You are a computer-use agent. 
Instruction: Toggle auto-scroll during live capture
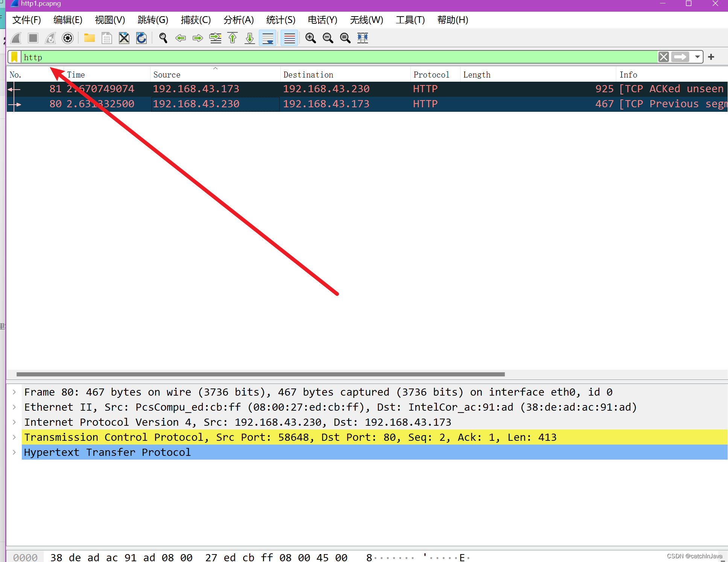(x=267, y=38)
